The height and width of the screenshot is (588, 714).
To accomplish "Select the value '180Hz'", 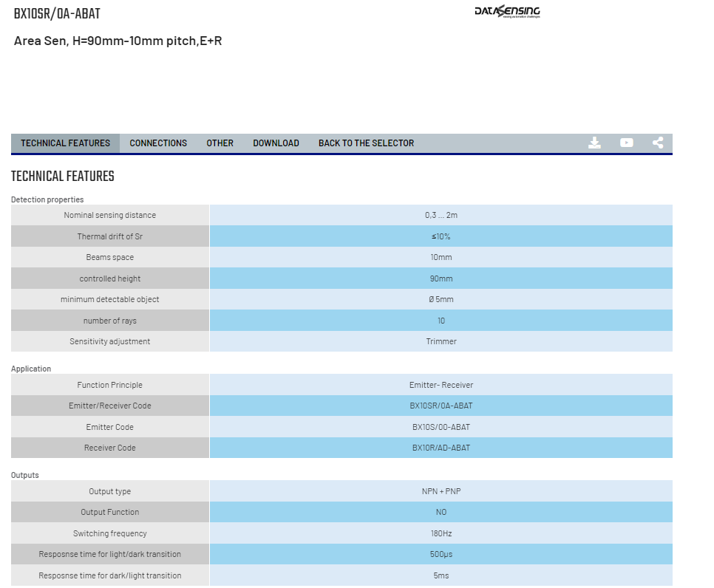I will pyautogui.click(x=441, y=534).
